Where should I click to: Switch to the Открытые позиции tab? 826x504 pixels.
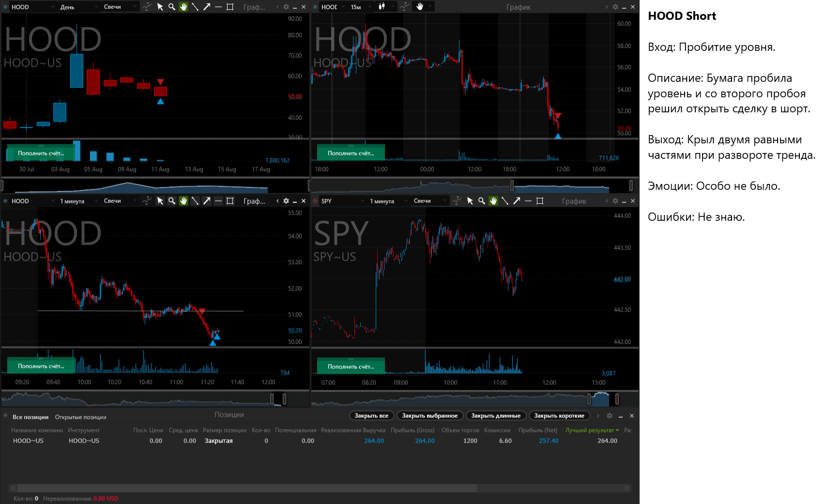80,417
